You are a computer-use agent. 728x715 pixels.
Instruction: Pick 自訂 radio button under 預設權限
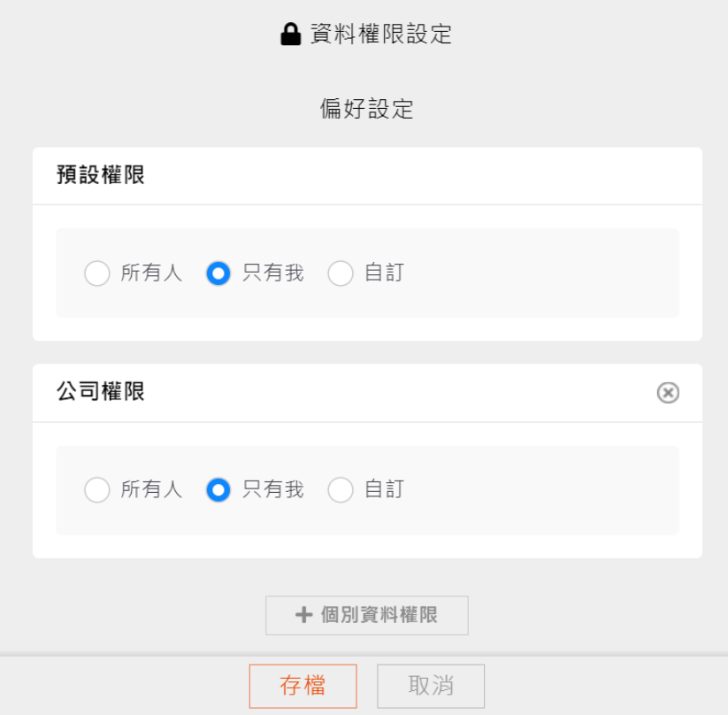[341, 273]
